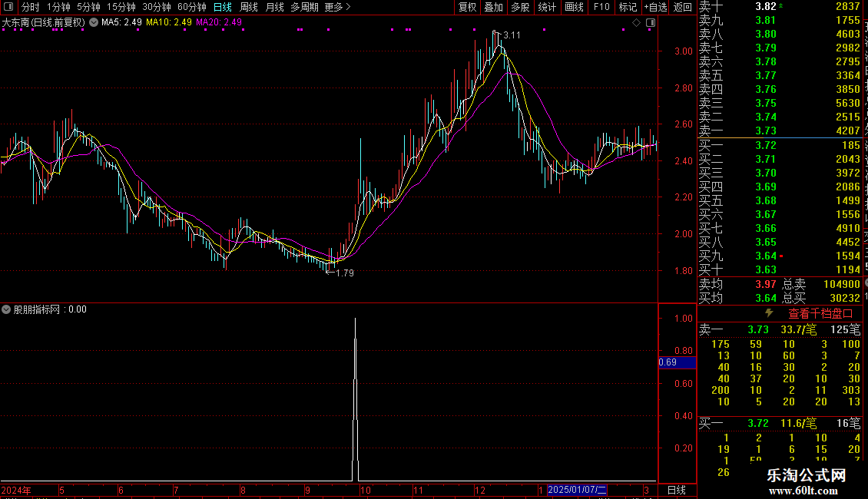
Task: Click 叠加 overlay button
Action: [494, 7]
